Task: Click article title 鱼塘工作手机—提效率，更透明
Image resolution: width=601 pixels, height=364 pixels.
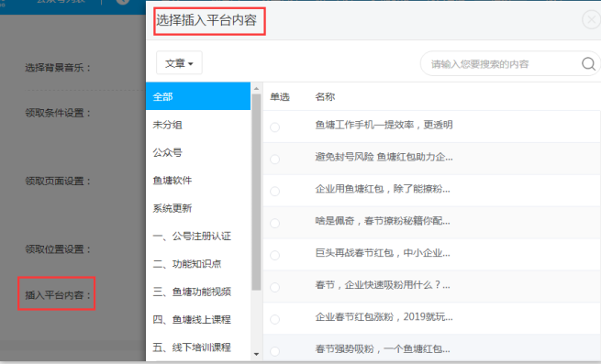Action: (384, 125)
